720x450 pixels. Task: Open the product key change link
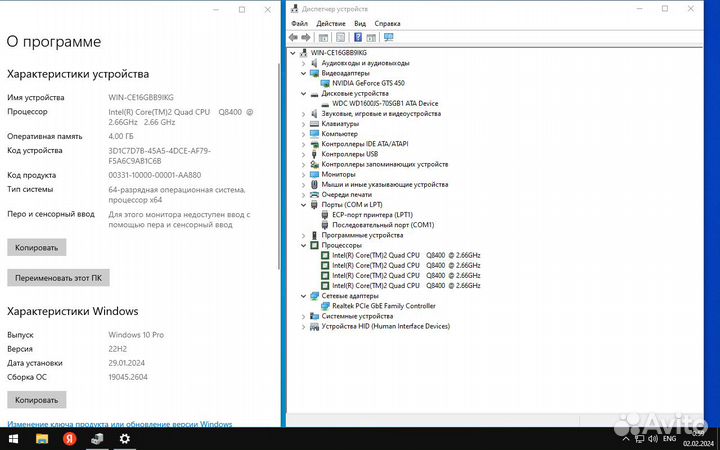[x=120, y=424]
